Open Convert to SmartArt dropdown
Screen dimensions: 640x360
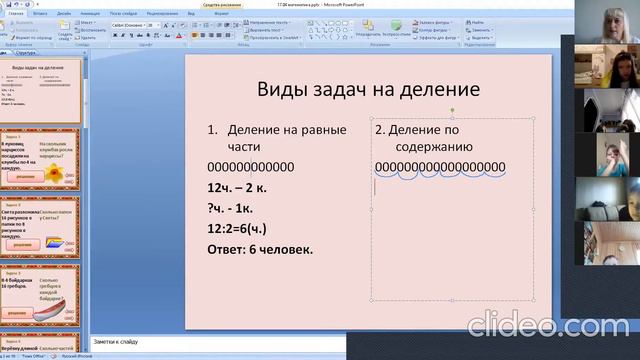point(273,38)
